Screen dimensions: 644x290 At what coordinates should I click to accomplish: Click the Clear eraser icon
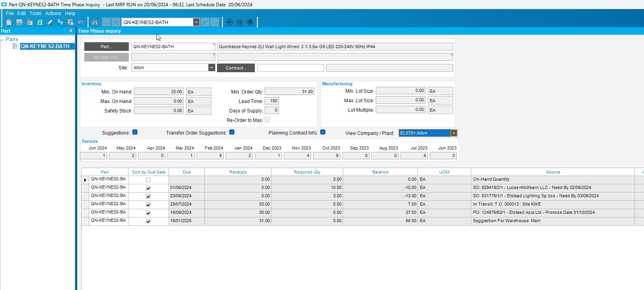pyautogui.click(x=50, y=22)
